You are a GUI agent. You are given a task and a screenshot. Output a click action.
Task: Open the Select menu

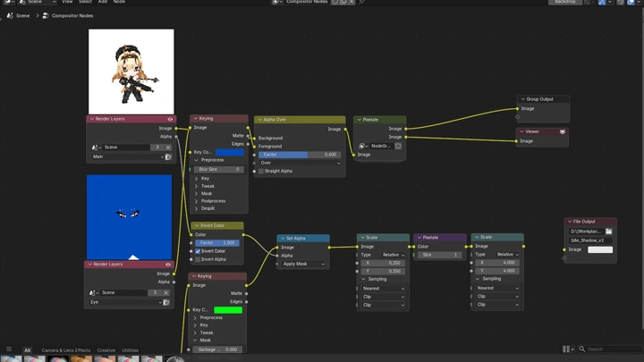click(85, 2)
